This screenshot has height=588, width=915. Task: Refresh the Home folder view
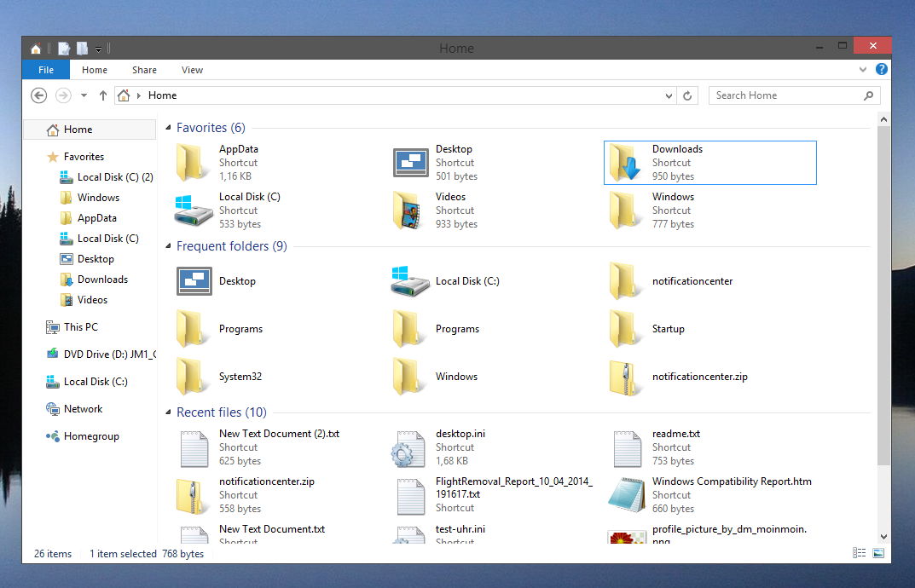(x=687, y=95)
